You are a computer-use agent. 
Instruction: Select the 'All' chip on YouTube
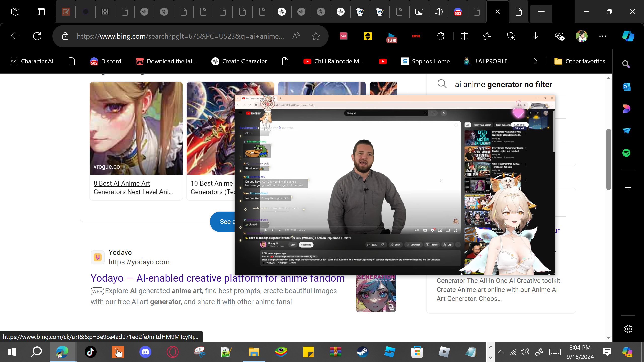click(468, 125)
